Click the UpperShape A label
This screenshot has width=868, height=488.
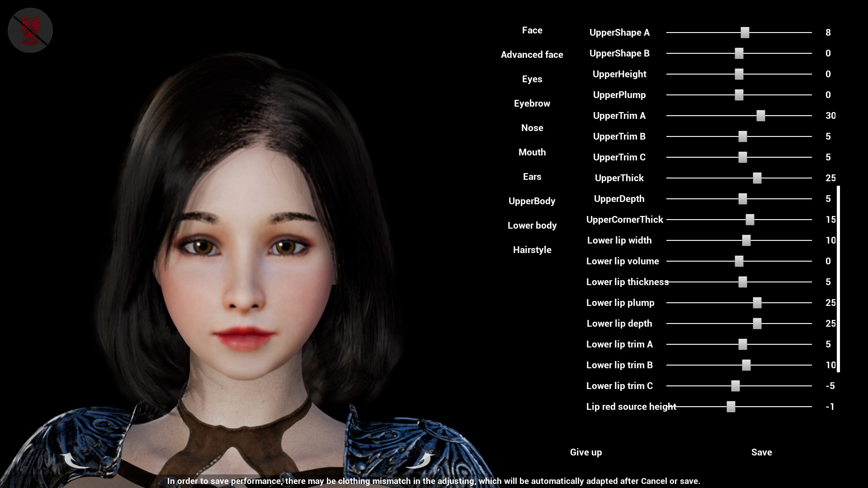click(619, 33)
